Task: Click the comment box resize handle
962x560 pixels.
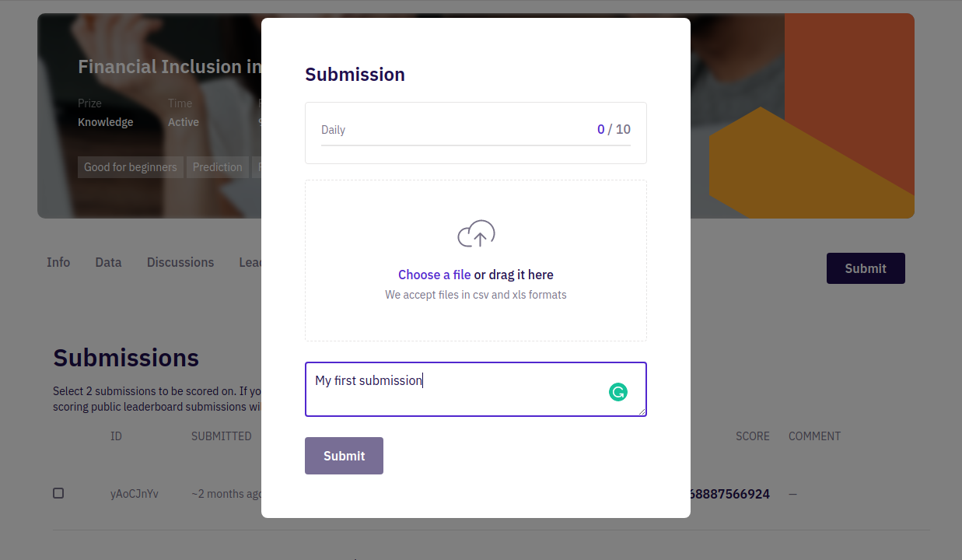Action: point(642,411)
